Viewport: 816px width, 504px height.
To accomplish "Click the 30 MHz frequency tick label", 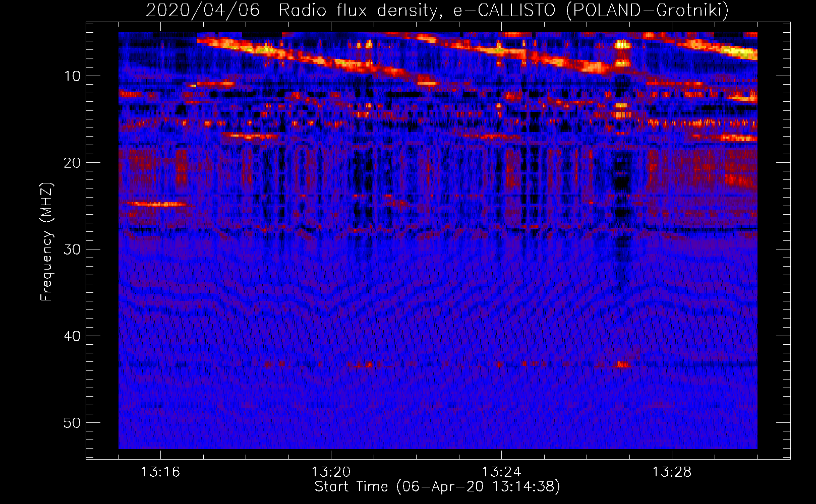I will pos(73,249).
